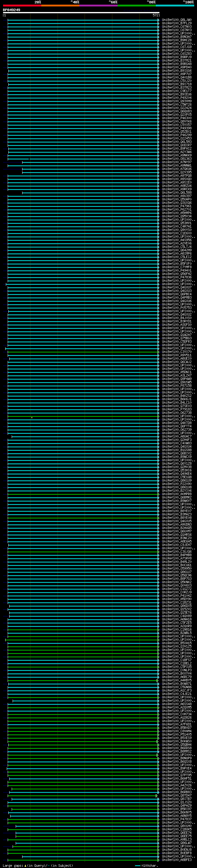Open UniRef100_C5XJZ0 entry
The height and width of the screenshot is (868, 197).
177,81
